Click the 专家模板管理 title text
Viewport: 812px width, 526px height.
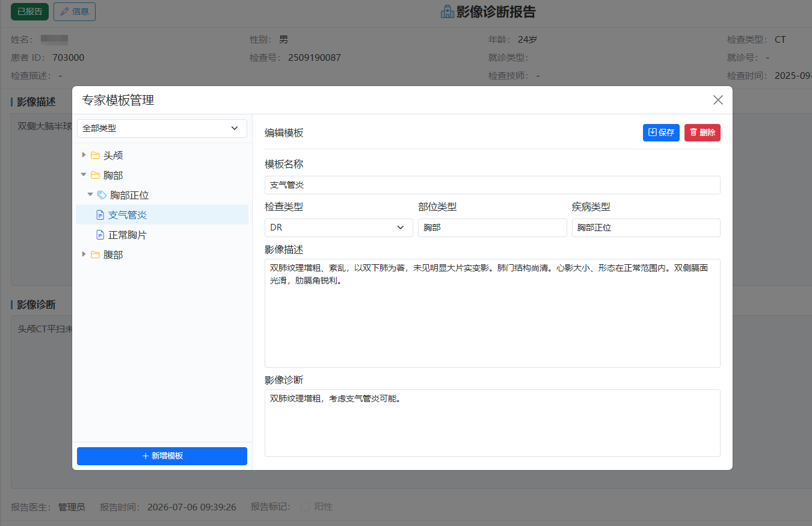point(118,100)
